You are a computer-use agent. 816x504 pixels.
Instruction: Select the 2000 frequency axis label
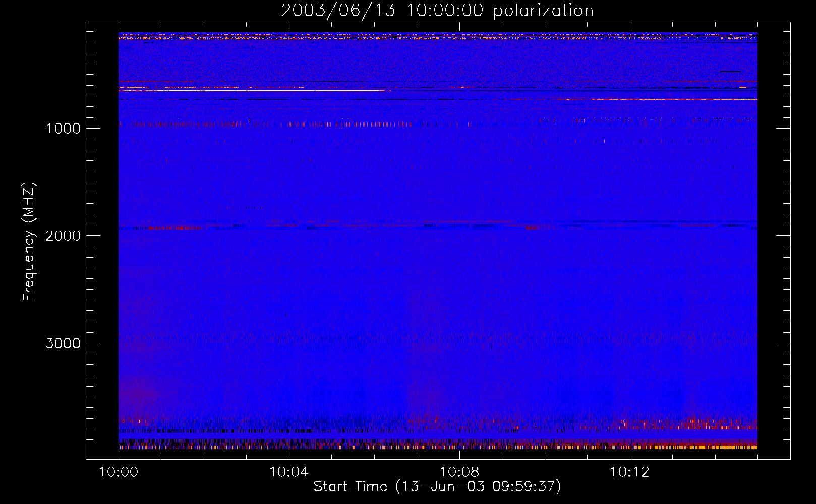click(63, 236)
